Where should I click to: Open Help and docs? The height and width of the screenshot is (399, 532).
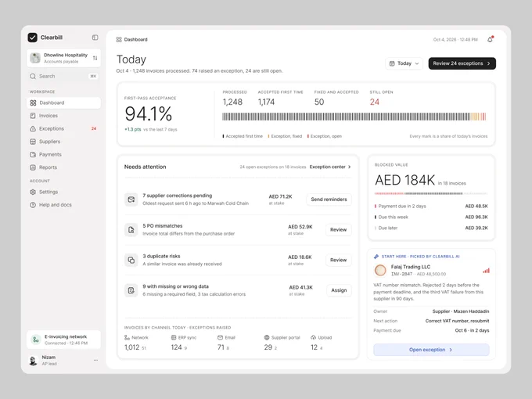[63, 205]
